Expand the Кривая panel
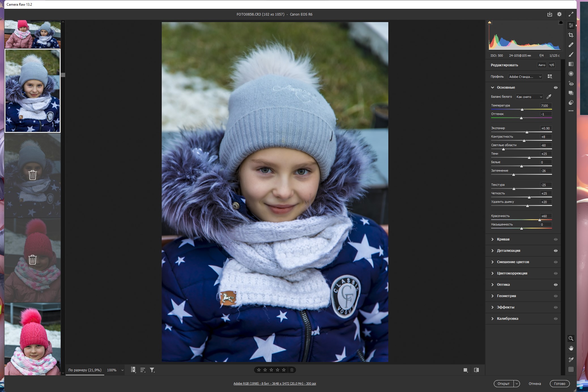The height and width of the screenshot is (392, 588). pos(492,239)
